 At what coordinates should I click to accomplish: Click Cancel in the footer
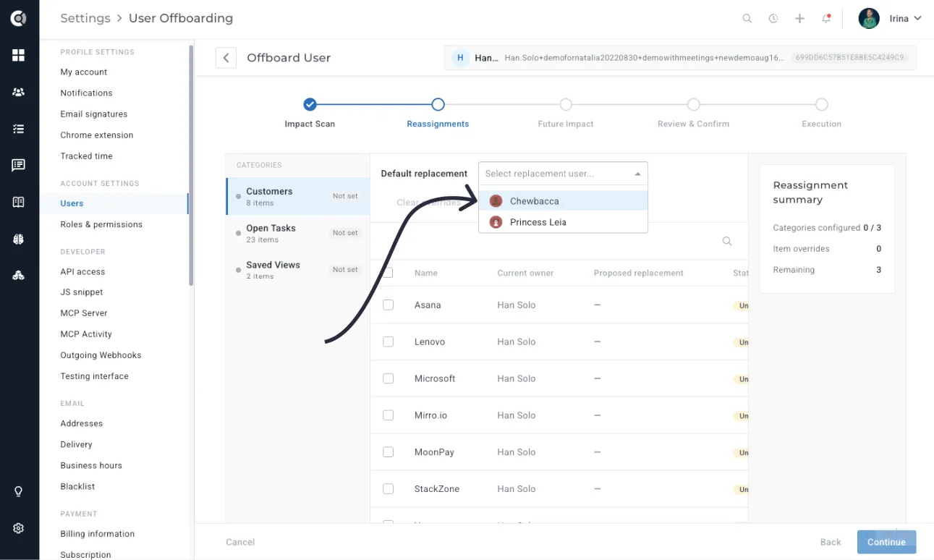(x=240, y=542)
